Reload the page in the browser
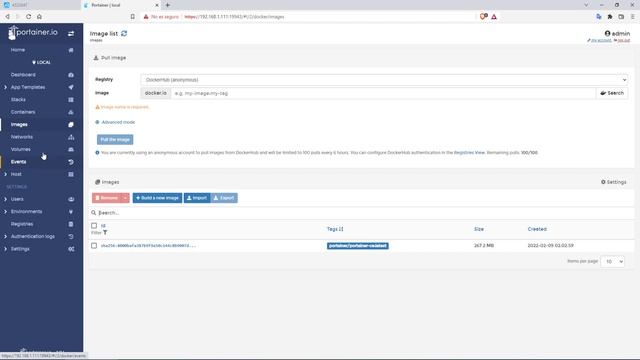640x360 pixels. tap(28, 17)
